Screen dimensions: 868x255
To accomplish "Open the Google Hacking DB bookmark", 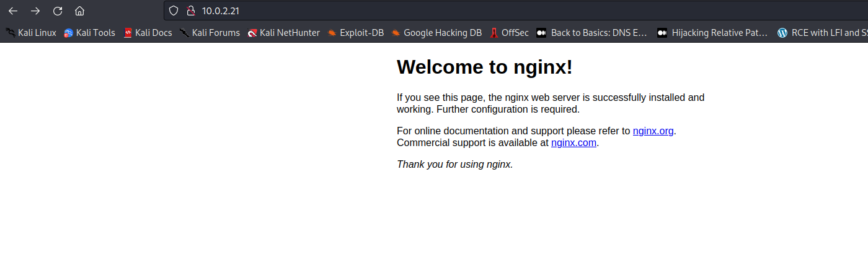I will [x=436, y=33].
